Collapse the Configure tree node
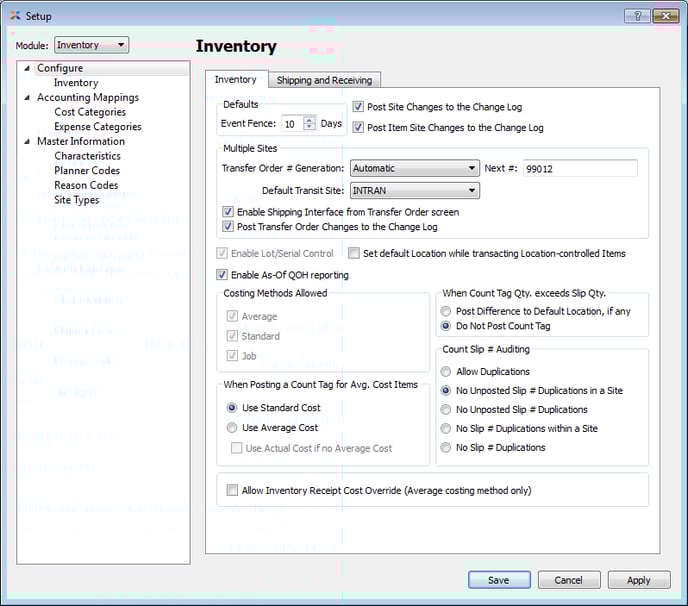The height and width of the screenshot is (606, 688). pos(28,69)
